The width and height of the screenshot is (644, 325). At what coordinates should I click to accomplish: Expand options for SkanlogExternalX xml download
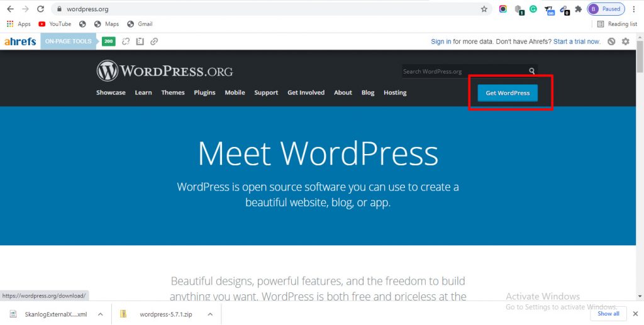click(x=100, y=314)
